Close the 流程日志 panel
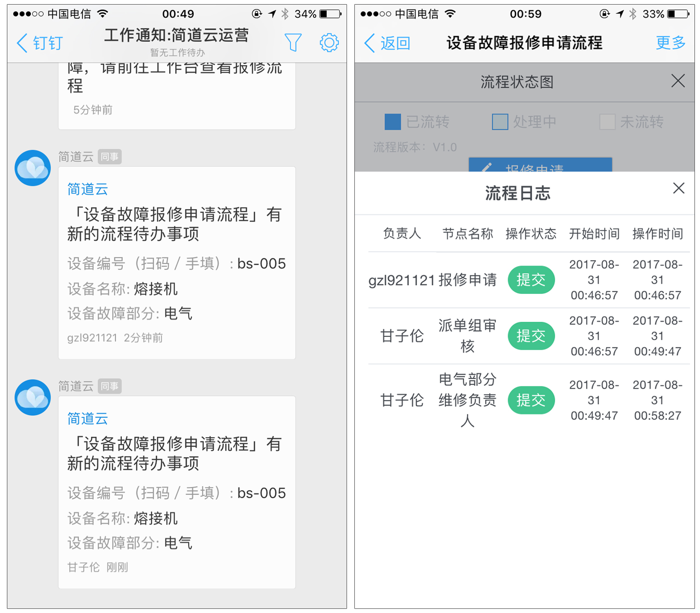 [x=678, y=188]
